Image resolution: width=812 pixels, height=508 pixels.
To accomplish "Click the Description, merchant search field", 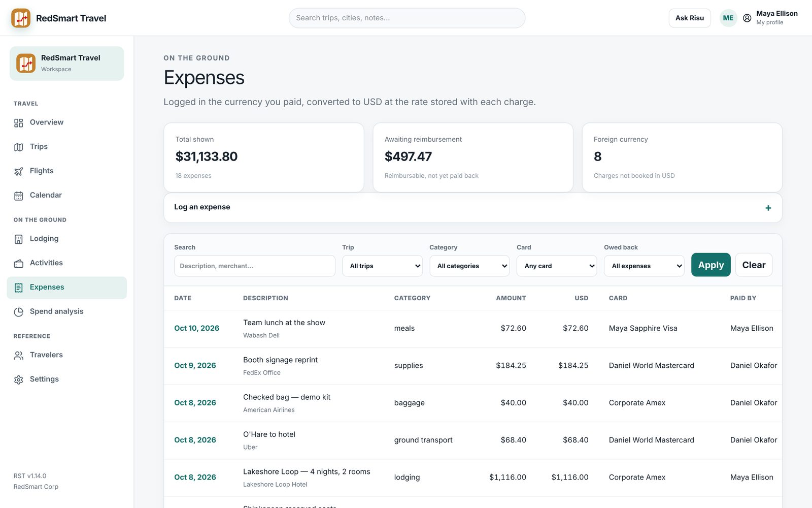I will click(255, 266).
